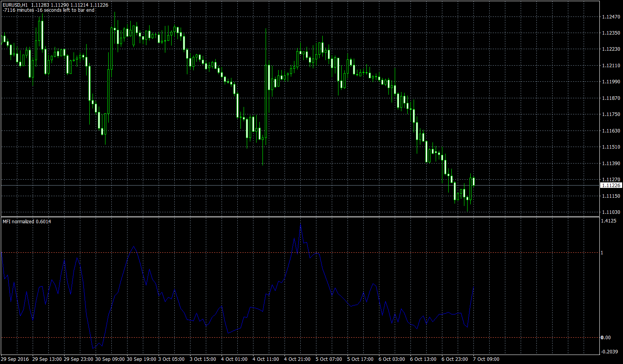Click the 'seconds left to bar end' countdown text

point(69,10)
